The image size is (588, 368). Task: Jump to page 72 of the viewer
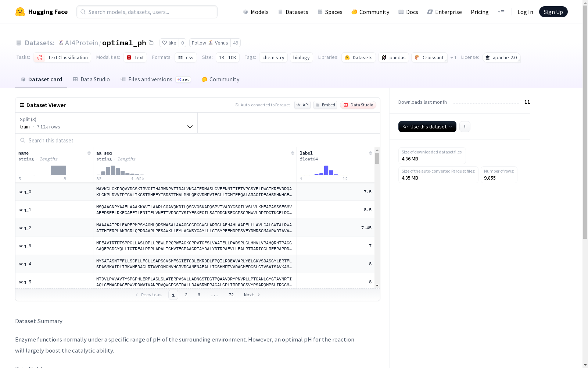click(x=231, y=295)
